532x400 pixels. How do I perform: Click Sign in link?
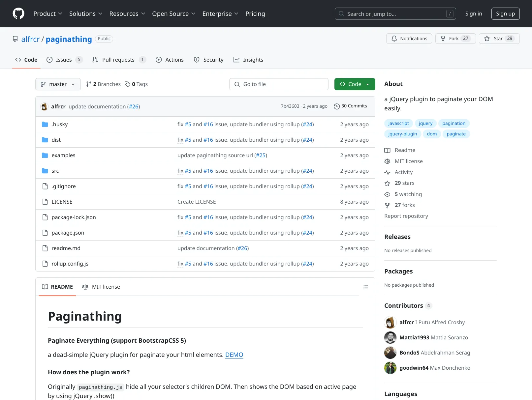click(x=474, y=14)
